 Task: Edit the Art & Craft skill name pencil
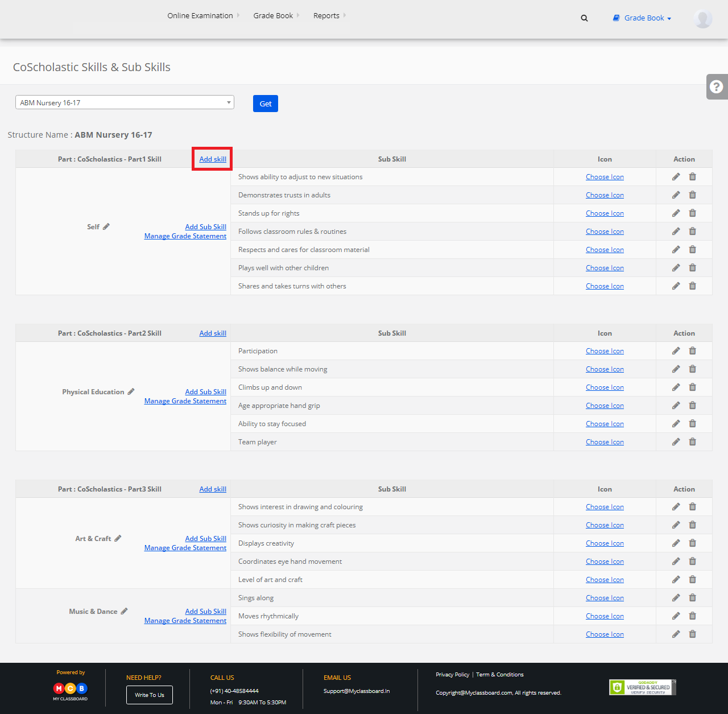(118, 538)
